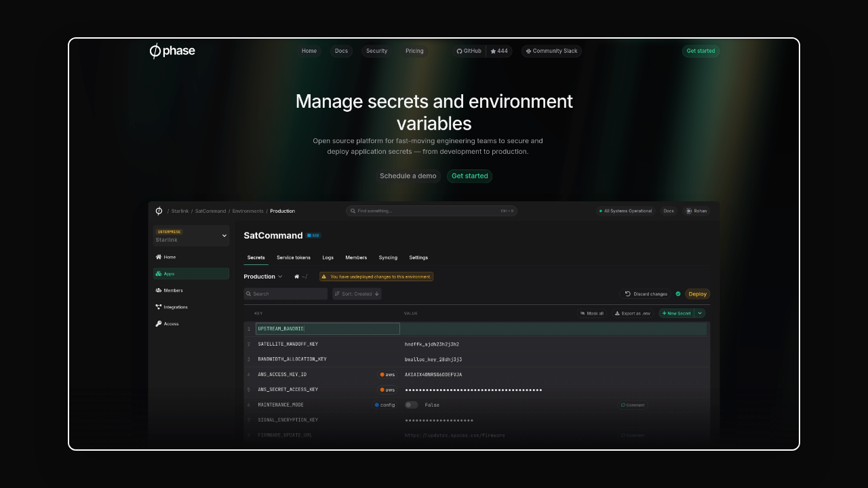Viewport: 868px width, 488px height.
Task: Click the home icon beside Production path
Action: [296, 277]
